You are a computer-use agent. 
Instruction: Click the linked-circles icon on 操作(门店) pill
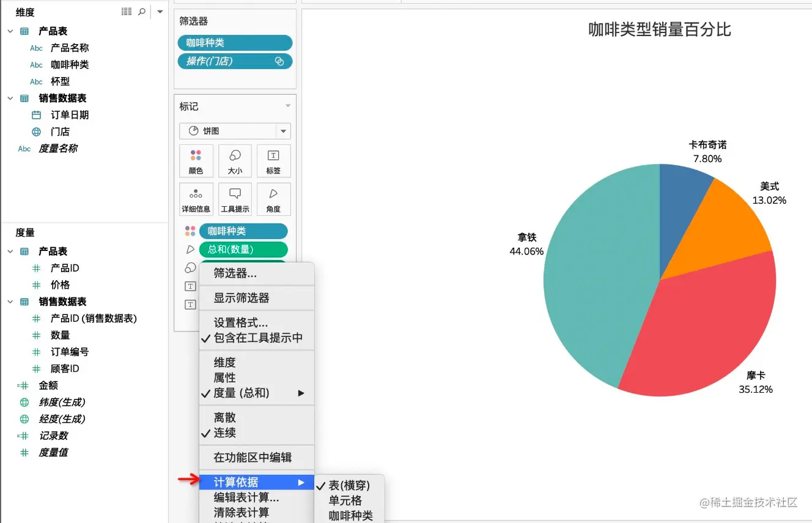coord(279,61)
